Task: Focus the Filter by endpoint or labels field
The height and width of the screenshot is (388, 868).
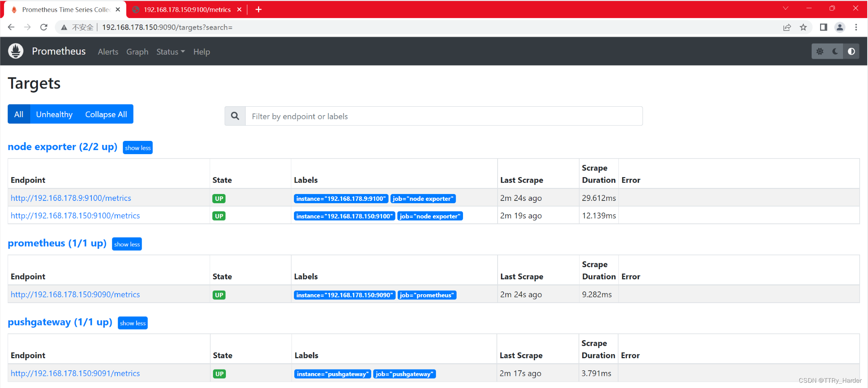Action: [444, 116]
